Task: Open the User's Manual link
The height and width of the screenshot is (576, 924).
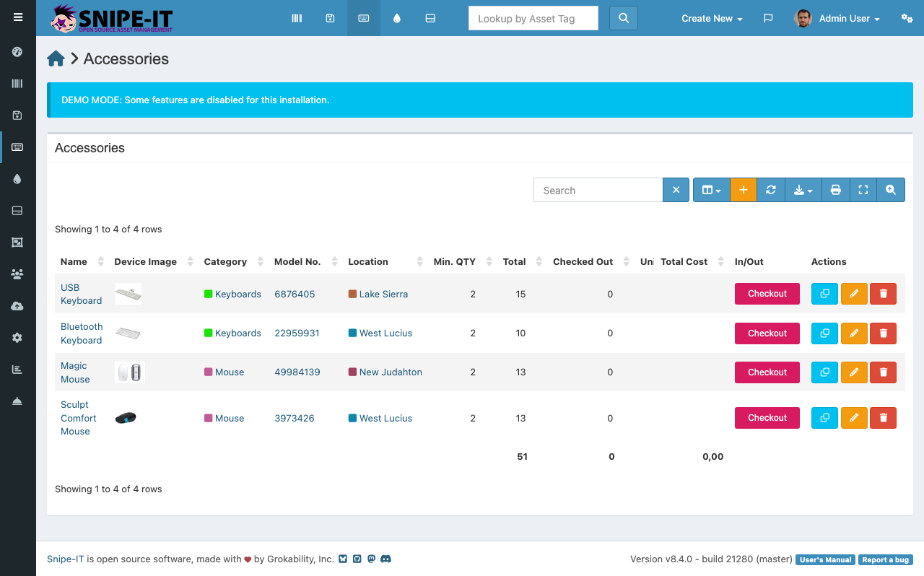Action: pyautogui.click(x=826, y=559)
